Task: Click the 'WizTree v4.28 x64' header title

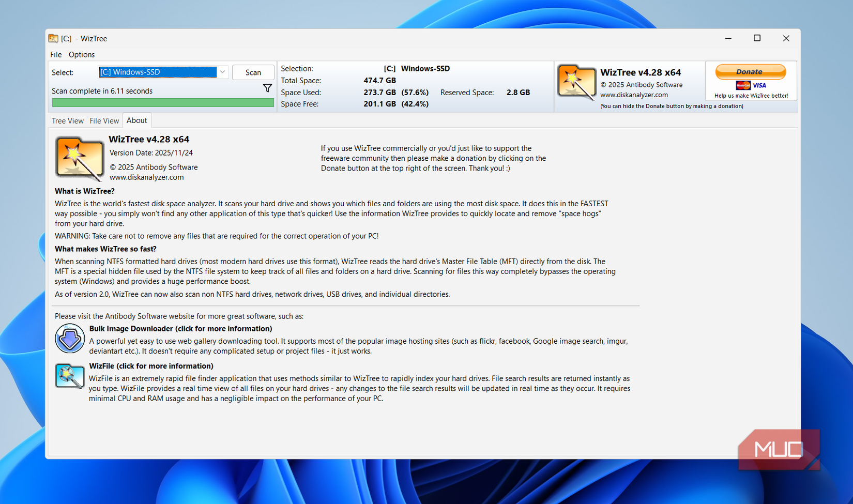Action: coord(641,72)
